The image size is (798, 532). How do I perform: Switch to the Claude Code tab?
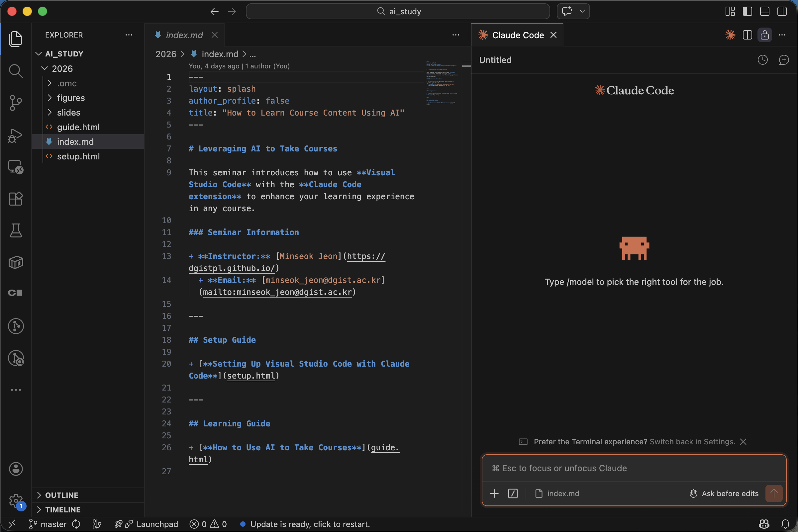518,35
